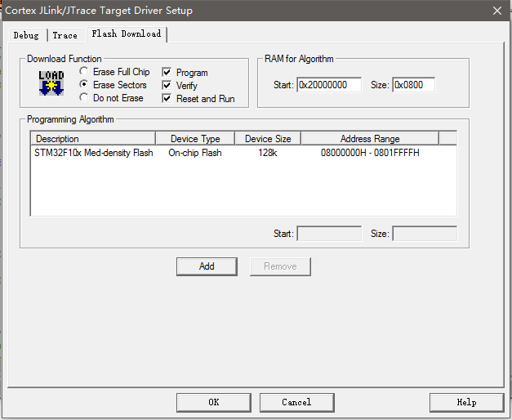The height and width of the screenshot is (420, 512).
Task: Close the Target Driver Setup dialog
Action: pyautogui.click(x=497, y=11)
